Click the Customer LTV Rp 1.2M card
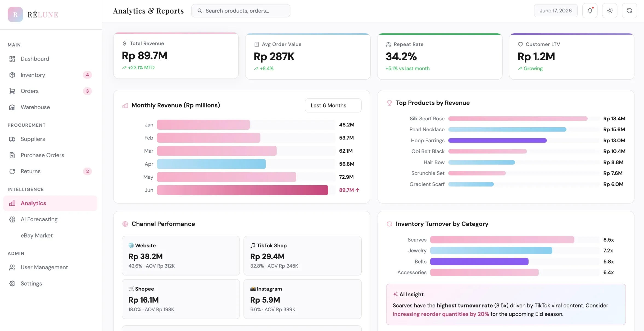The height and width of the screenshot is (331, 644). (572, 56)
